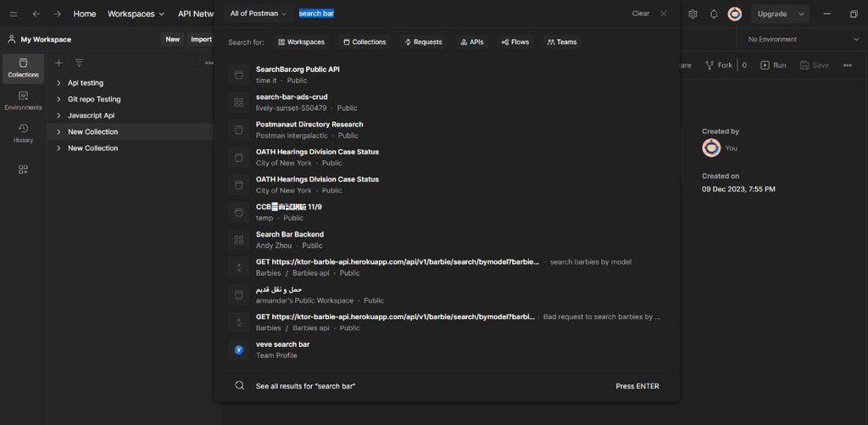Open the Environments sidebar icon
Image resolution: width=868 pixels, height=425 pixels.
[x=23, y=101]
